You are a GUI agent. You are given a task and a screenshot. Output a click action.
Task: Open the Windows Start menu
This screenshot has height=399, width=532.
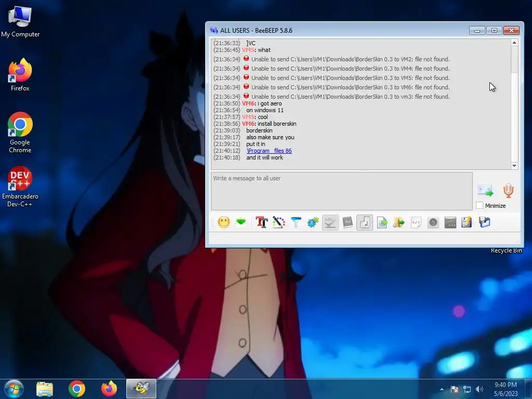tap(14, 389)
